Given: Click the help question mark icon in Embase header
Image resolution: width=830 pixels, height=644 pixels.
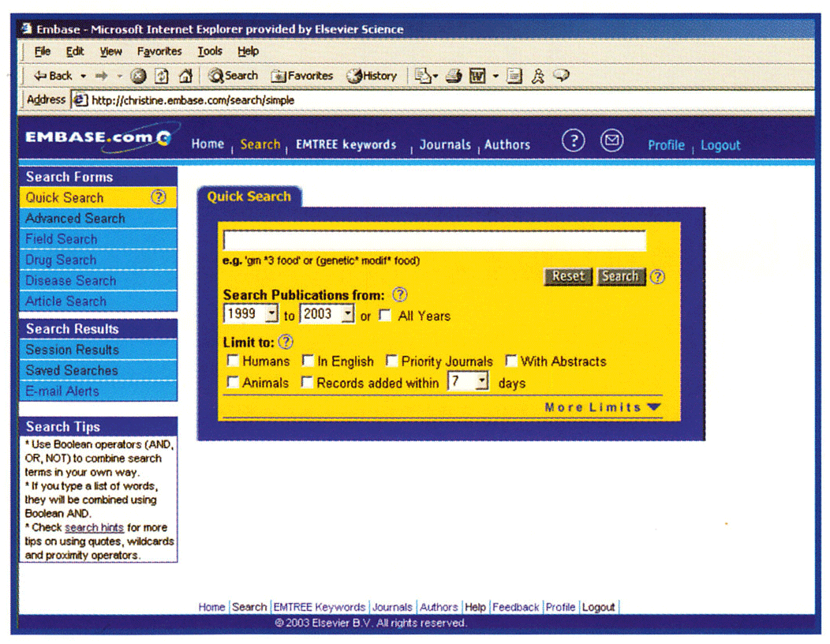Looking at the screenshot, I should [574, 140].
